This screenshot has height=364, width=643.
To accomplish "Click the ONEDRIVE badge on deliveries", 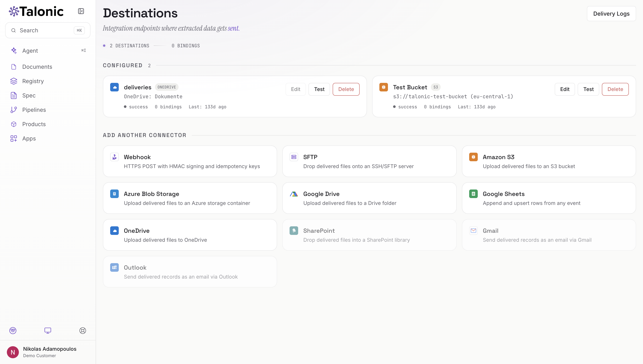I will pos(167,87).
